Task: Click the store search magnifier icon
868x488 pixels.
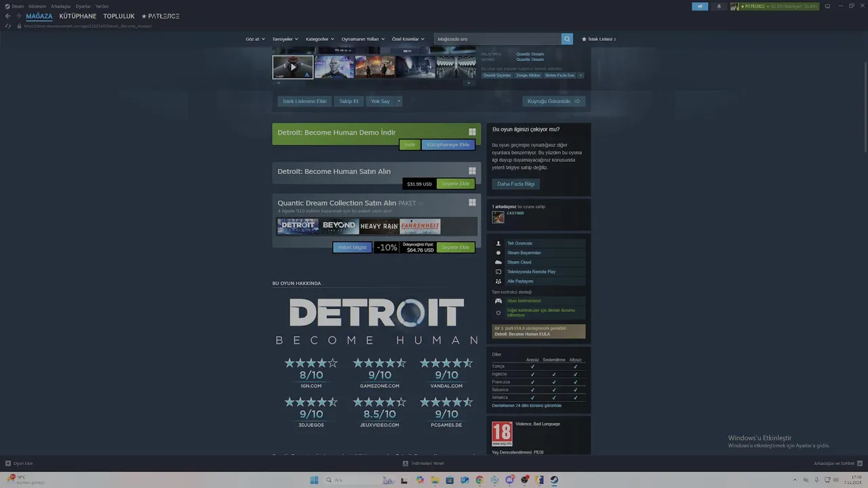Action: [x=567, y=39]
